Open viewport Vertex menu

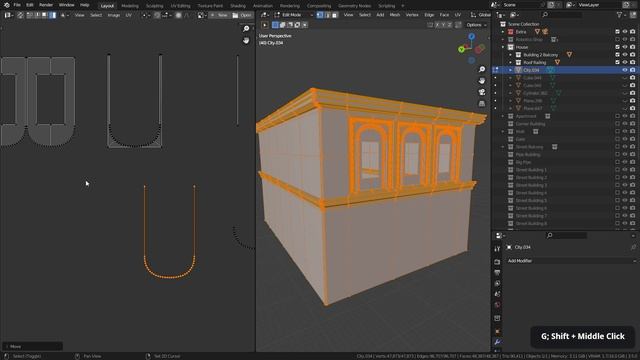tap(412, 15)
